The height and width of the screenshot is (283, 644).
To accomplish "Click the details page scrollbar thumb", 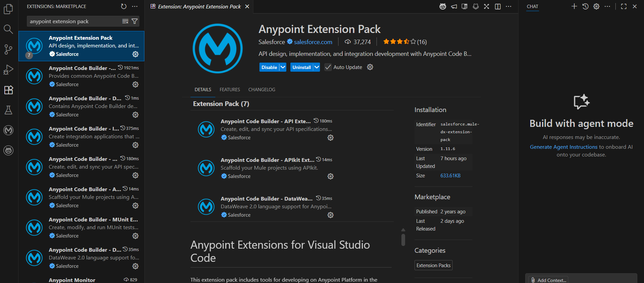I will 403,240.
